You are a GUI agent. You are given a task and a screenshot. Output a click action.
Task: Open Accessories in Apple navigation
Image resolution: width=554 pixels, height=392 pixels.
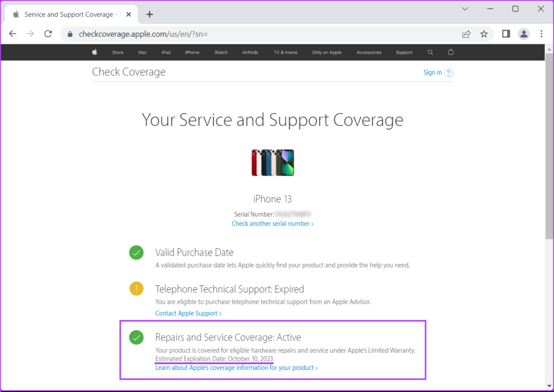click(x=369, y=52)
